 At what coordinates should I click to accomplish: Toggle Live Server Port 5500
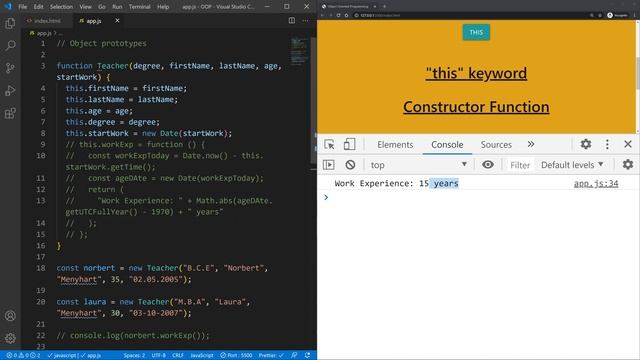pyautogui.click(x=236, y=356)
